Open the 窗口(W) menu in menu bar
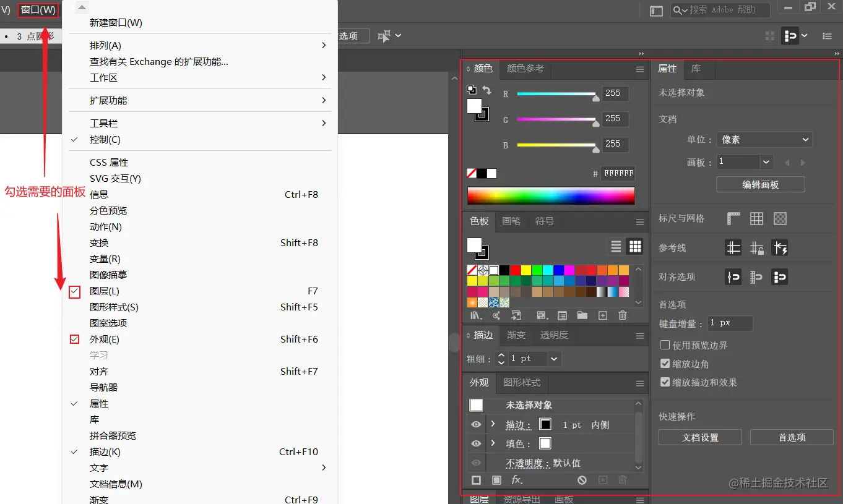This screenshot has height=504, width=843. pyautogui.click(x=38, y=10)
